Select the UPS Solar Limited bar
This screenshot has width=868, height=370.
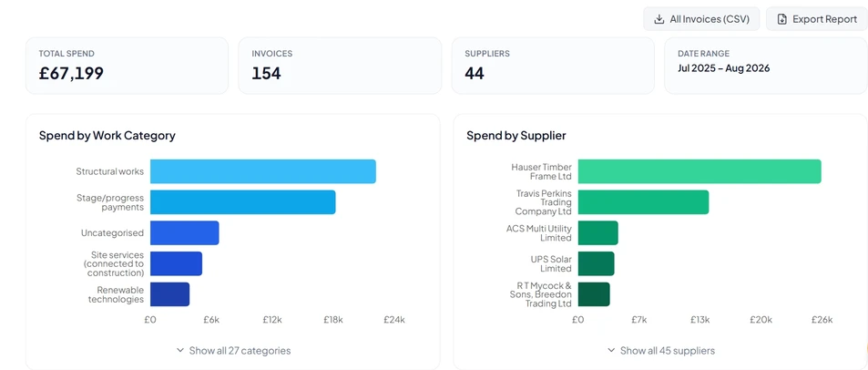pyautogui.click(x=597, y=263)
